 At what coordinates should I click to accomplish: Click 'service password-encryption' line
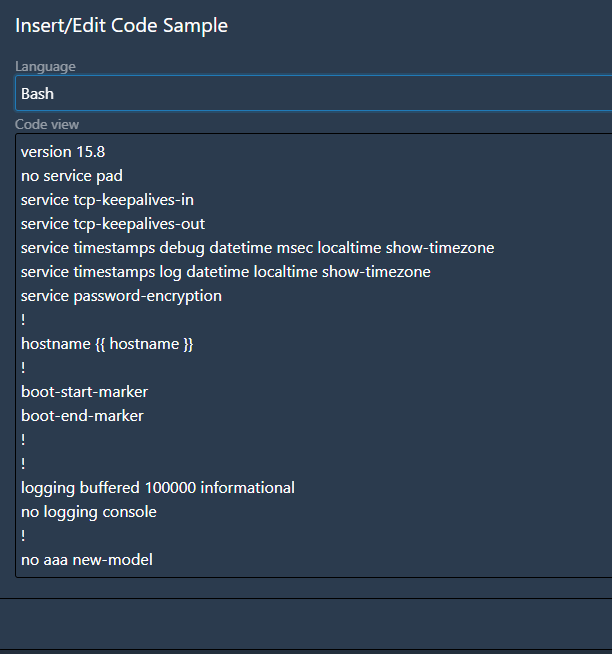[121, 296]
